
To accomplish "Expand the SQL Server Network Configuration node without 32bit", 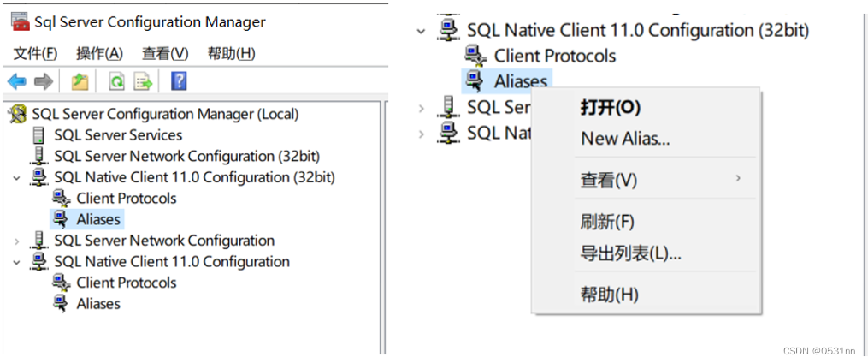I will coord(16,241).
